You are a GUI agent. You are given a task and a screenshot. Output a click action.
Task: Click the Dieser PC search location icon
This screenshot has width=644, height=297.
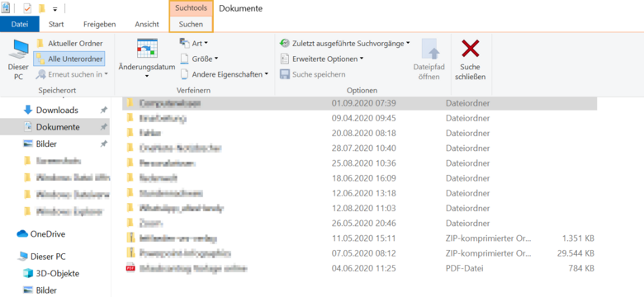point(18,60)
